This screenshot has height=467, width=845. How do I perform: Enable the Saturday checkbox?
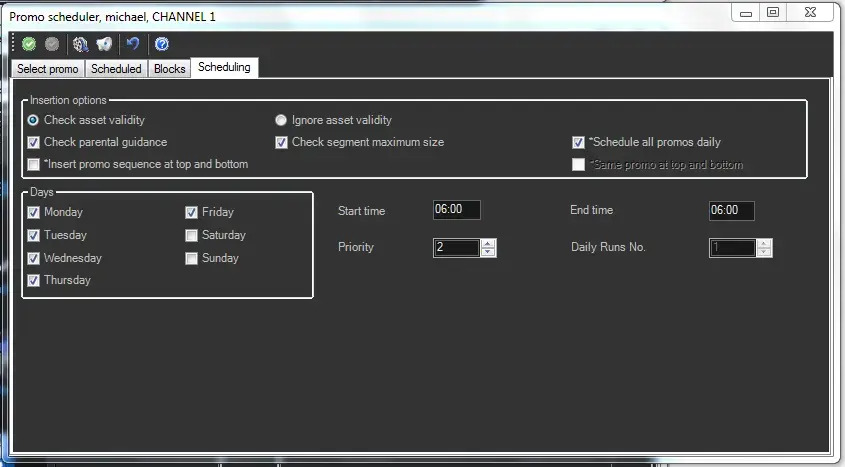(192, 235)
